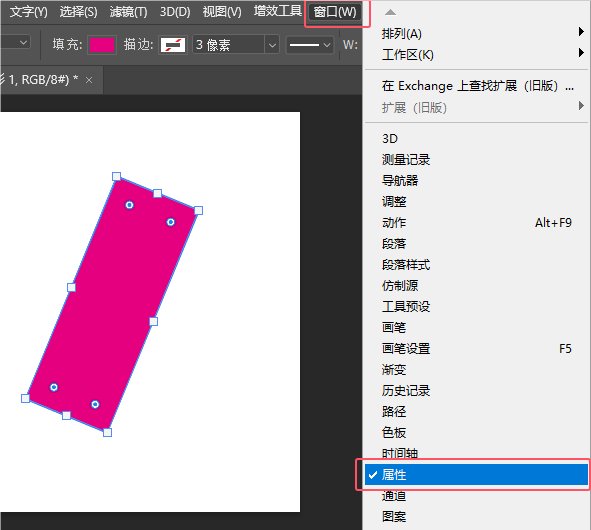
Task: Click the magenta fill color swatch
Action: pos(102,45)
